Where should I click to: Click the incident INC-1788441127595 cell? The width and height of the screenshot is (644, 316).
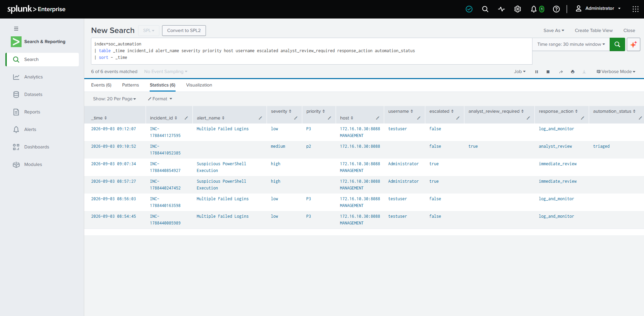click(x=165, y=132)
